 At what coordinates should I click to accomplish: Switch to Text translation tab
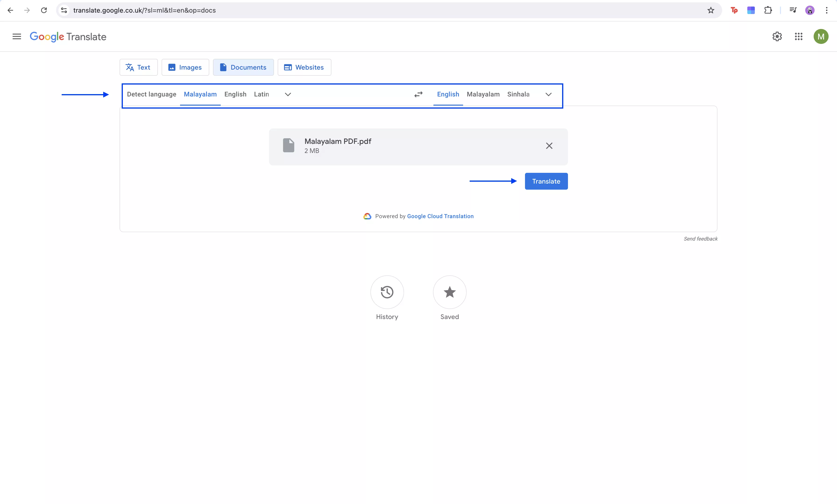pos(138,67)
